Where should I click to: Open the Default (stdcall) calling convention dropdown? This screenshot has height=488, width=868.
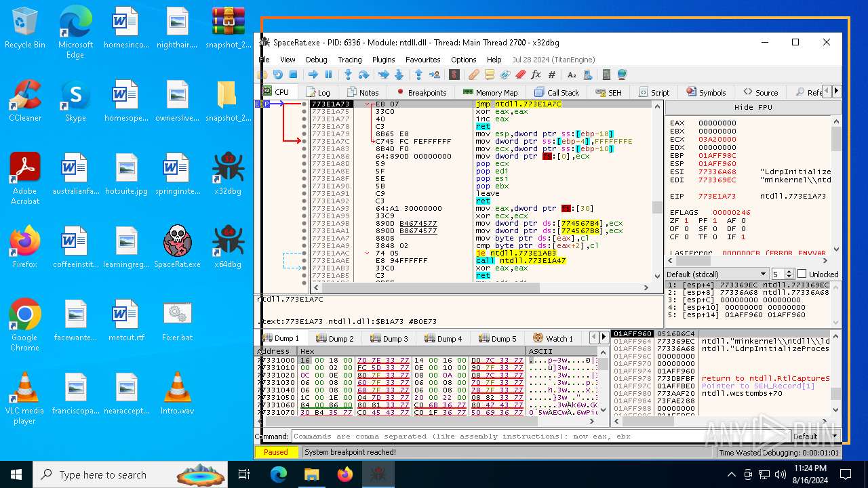[x=716, y=274]
